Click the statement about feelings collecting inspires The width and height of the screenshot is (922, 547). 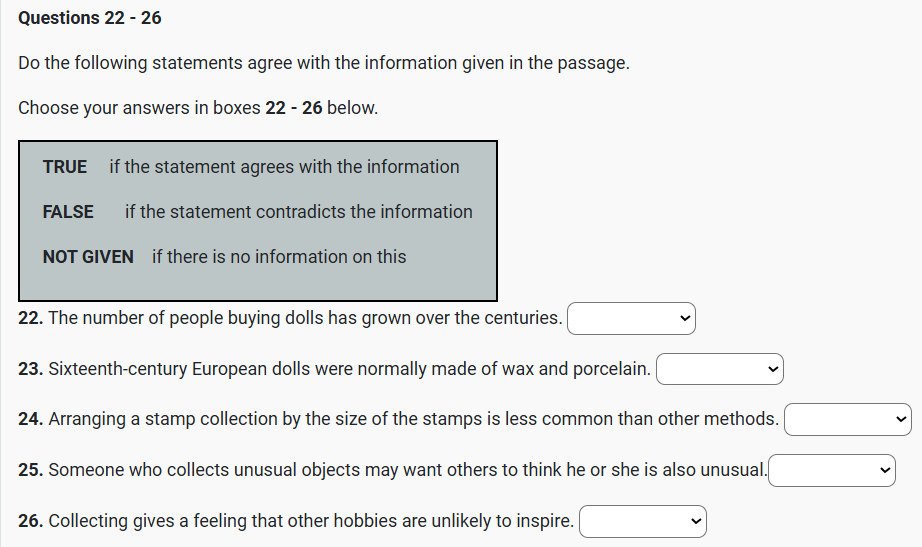311,521
